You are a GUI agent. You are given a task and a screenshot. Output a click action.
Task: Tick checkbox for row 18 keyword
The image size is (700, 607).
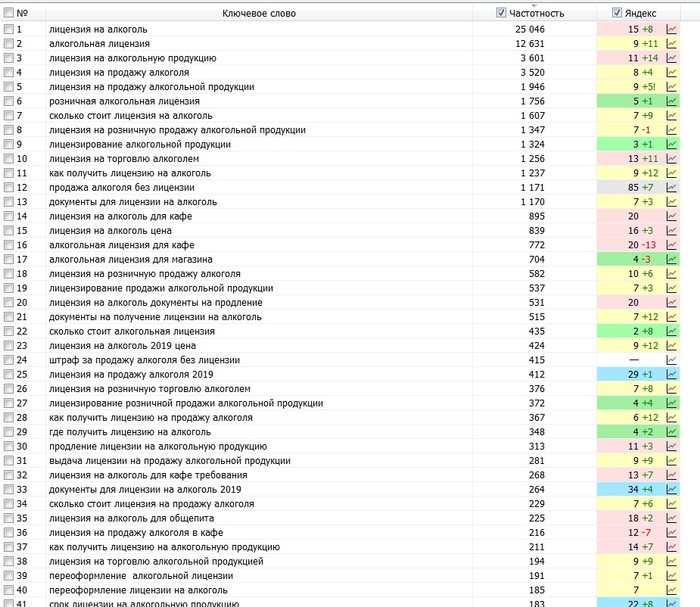point(8,274)
